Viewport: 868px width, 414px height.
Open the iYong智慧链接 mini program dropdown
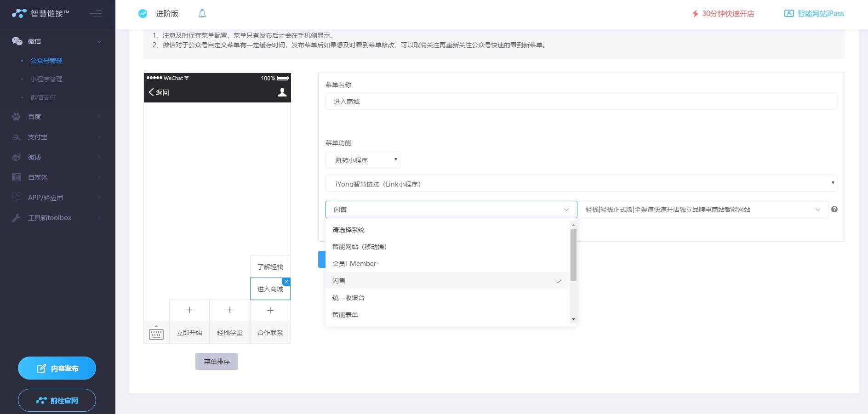[581, 183]
